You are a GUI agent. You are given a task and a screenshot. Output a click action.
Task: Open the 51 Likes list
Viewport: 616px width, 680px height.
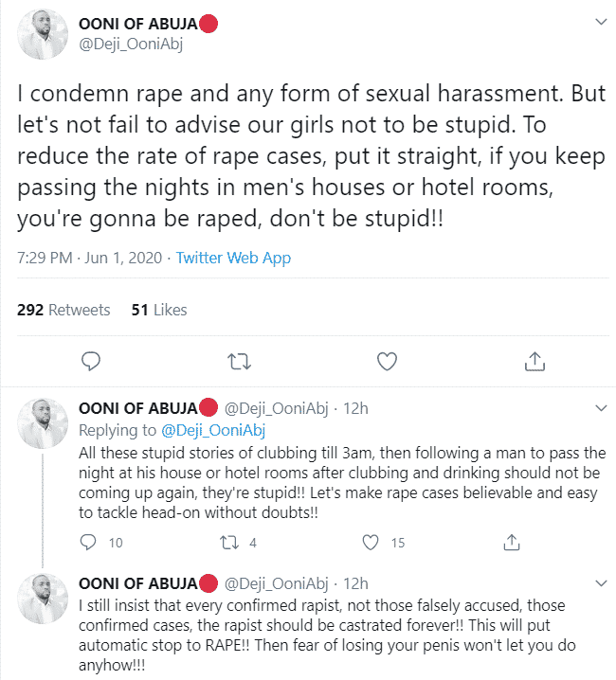tap(159, 310)
